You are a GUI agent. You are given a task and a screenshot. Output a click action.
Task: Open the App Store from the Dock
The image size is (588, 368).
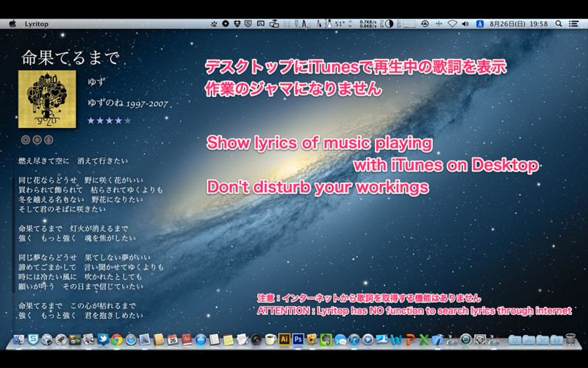click(201, 339)
